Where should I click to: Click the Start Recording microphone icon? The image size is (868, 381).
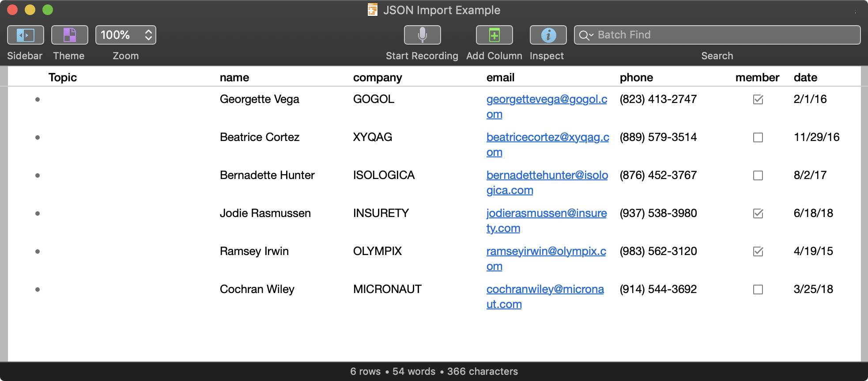tap(422, 35)
